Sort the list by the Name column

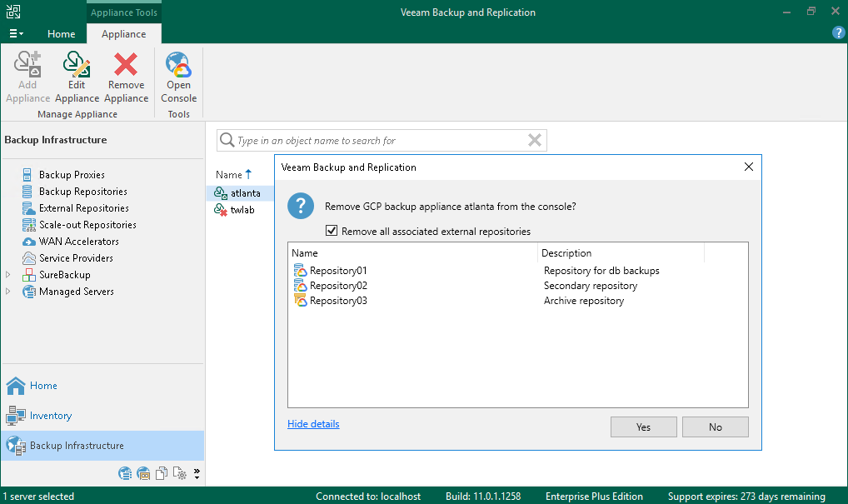pyautogui.click(x=233, y=175)
